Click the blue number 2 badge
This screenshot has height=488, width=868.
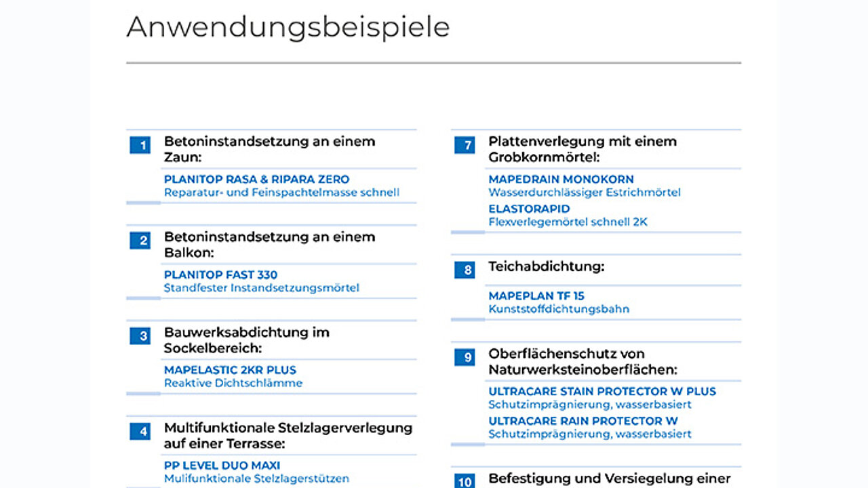(x=140, y=241)
